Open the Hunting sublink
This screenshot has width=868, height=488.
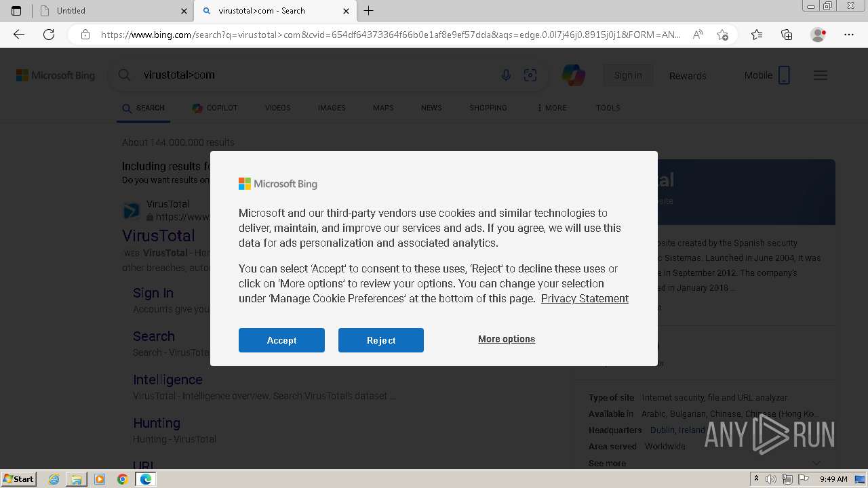(157, 423)
